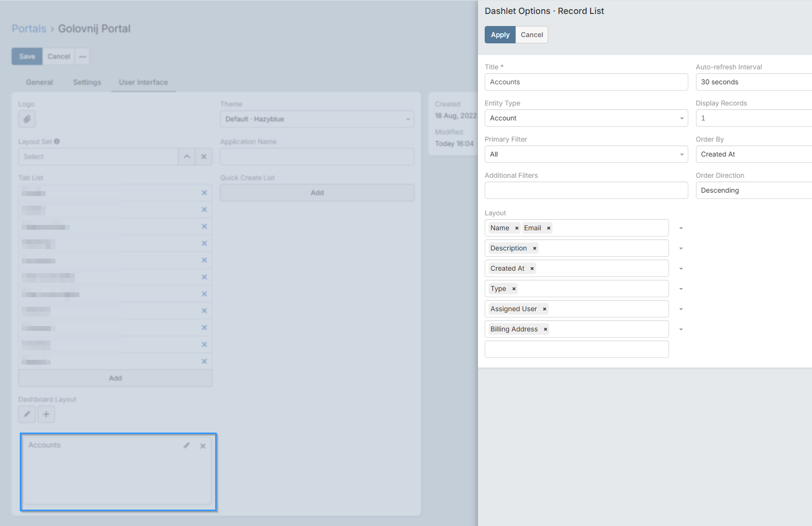Screen dimensions: 812x526
Task: Click Cancel in Dashlet Options panel
Action: click(x=531, y=35)
